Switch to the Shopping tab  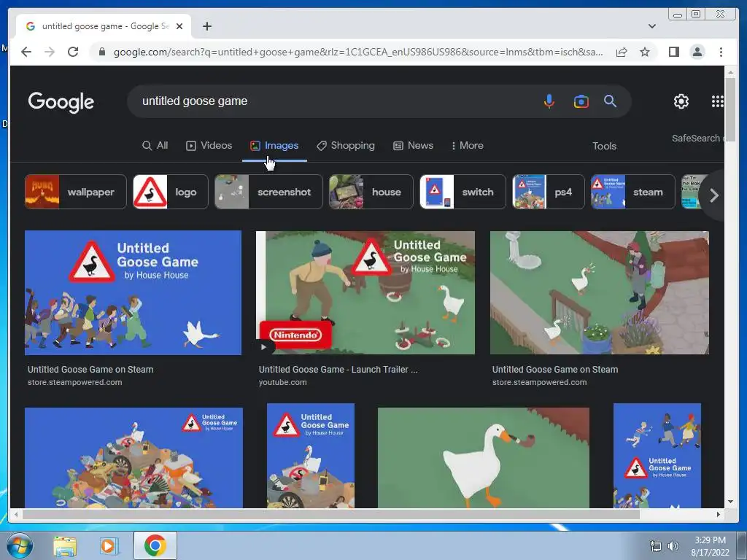(x=346, y=146)
